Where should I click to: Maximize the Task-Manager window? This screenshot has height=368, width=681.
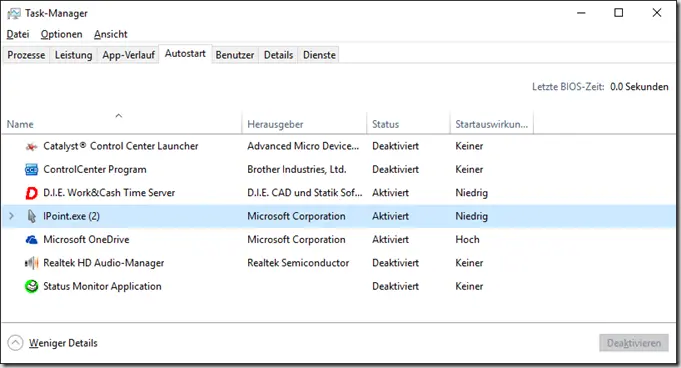tap(618, 13)
